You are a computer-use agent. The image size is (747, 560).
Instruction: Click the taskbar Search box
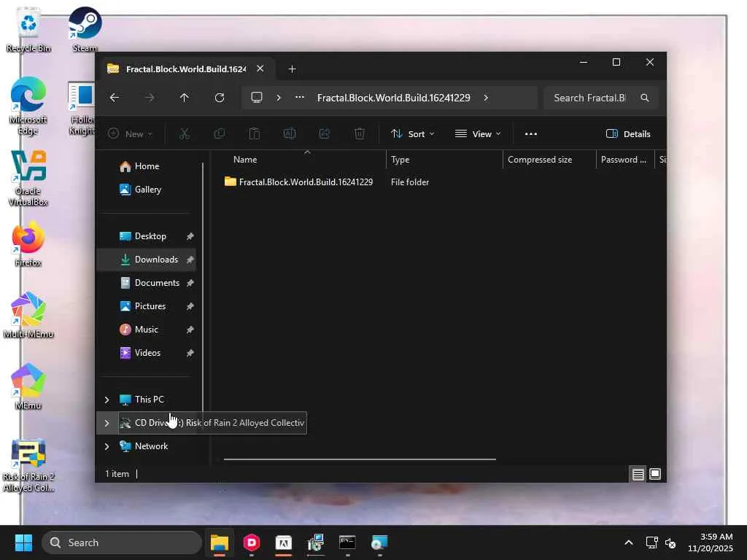122,542
